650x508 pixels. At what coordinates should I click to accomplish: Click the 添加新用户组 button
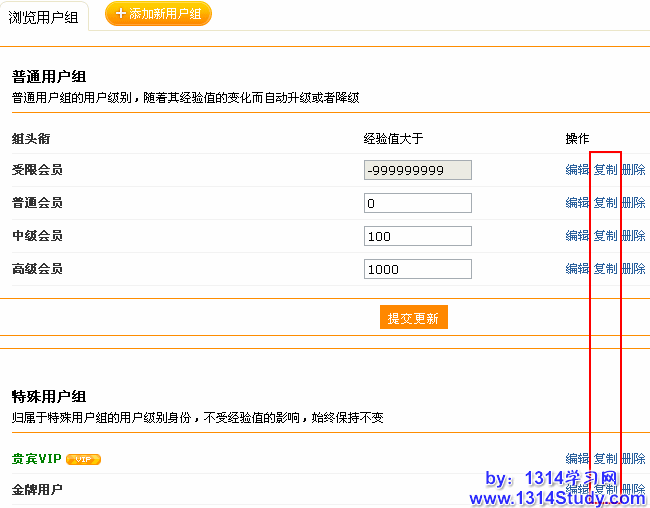(158, 14)
